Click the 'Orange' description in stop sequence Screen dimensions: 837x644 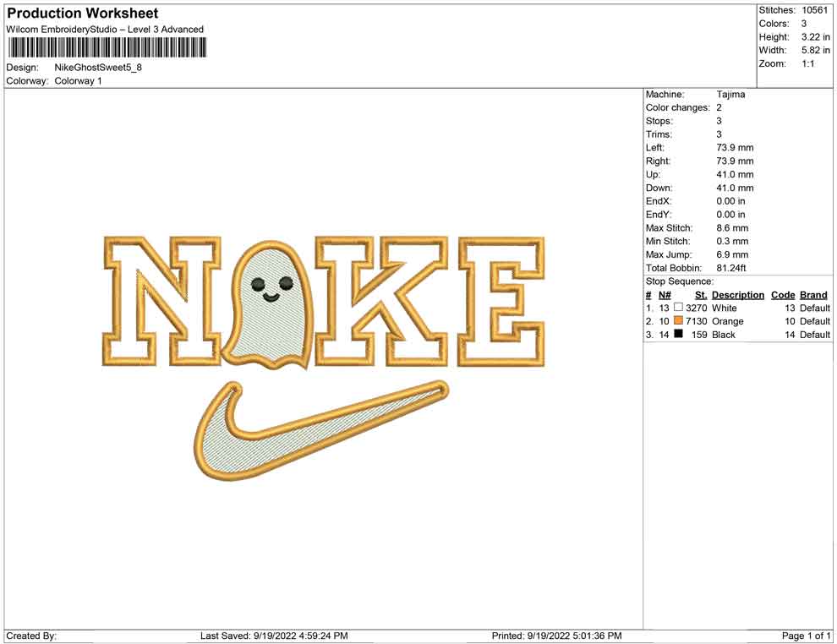point(728,321)
